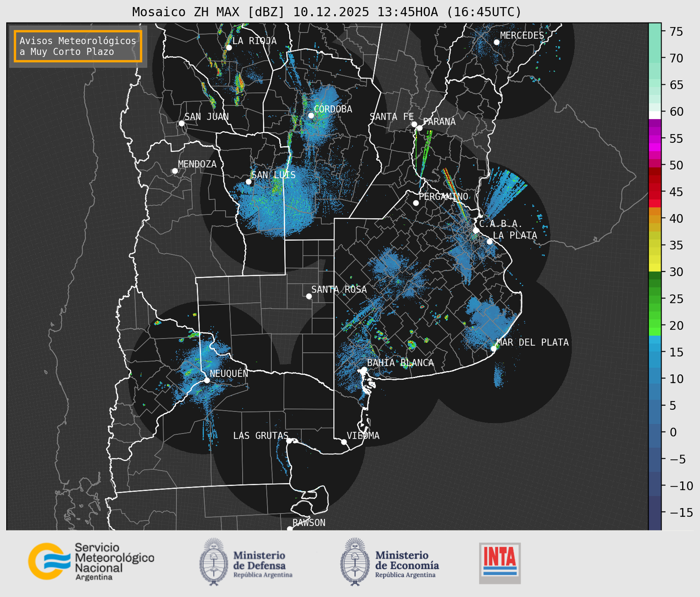Click the Paraná city marker
Image resolution: width=700 pixels, height=597 pixels.
(x=420, y=128)
